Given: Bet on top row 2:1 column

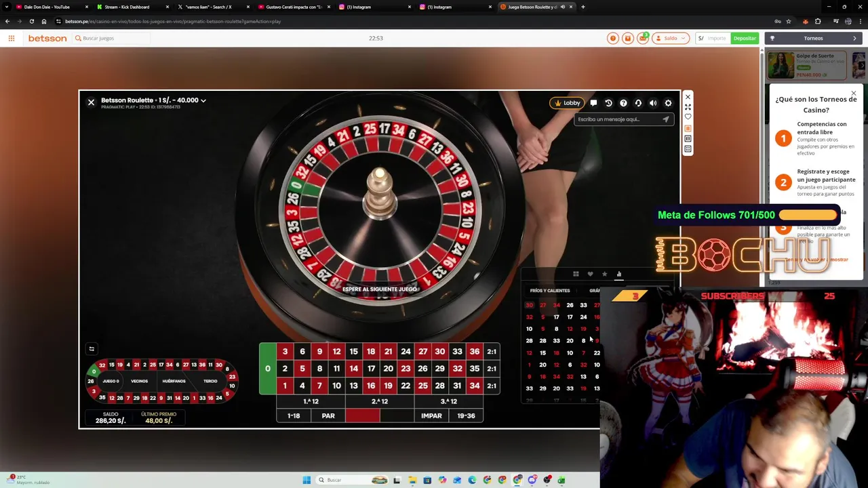Looking at the screenshot, I should pos(492,352).
